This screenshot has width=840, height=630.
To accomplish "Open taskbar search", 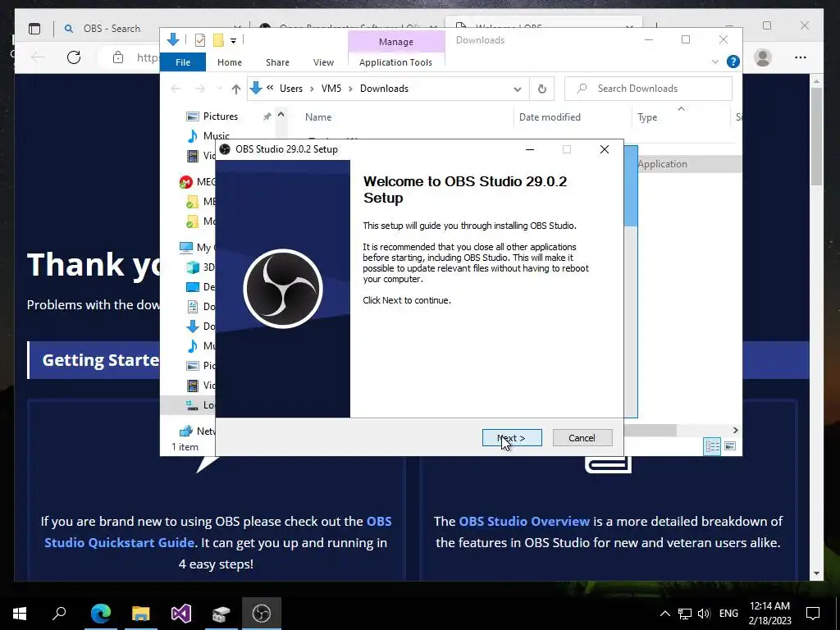I will pos(59,614).
